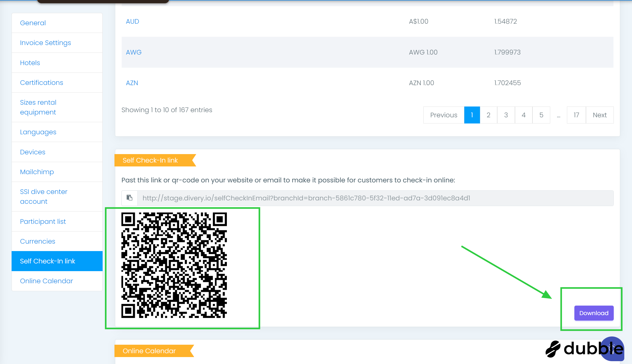
Task: Click the dubble logo icon
Action: click(553, 349)
